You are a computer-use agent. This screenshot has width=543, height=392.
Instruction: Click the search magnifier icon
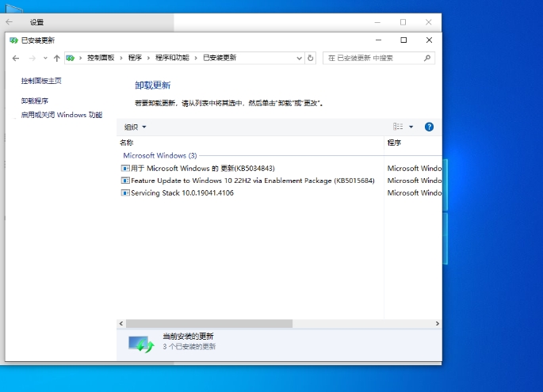point(428,58)
